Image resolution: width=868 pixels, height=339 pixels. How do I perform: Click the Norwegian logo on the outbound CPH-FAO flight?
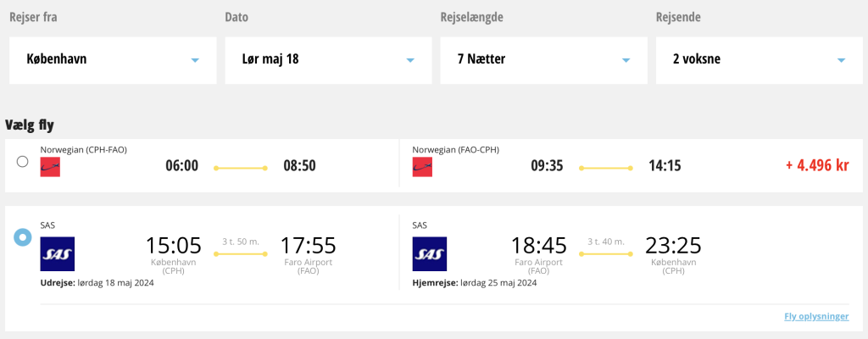coord(50,167)
